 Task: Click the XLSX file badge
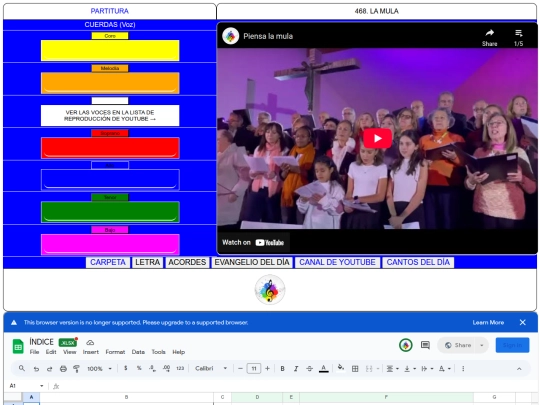(x=68, y=342)
